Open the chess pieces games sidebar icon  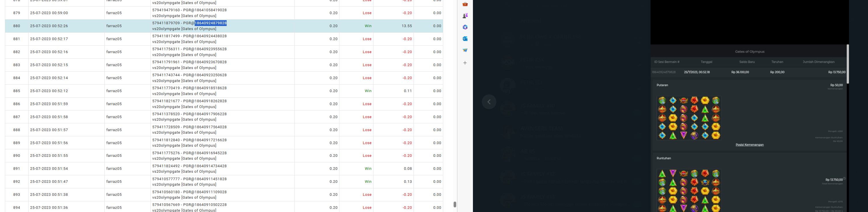(x=465, y=16)
